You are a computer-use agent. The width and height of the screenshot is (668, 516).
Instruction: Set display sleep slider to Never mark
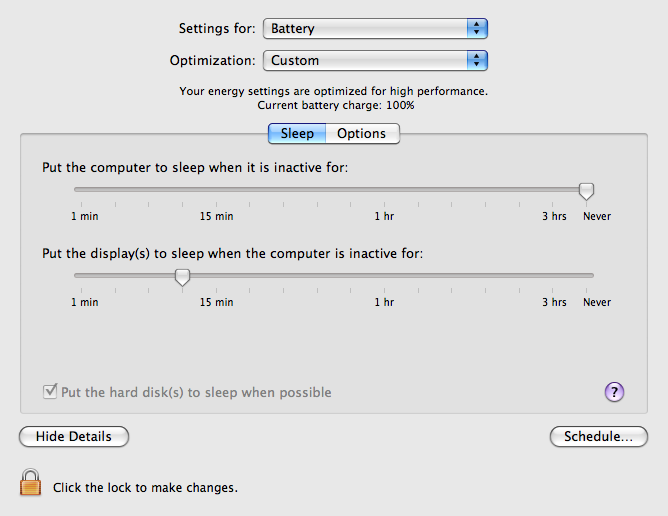(586, 276)
